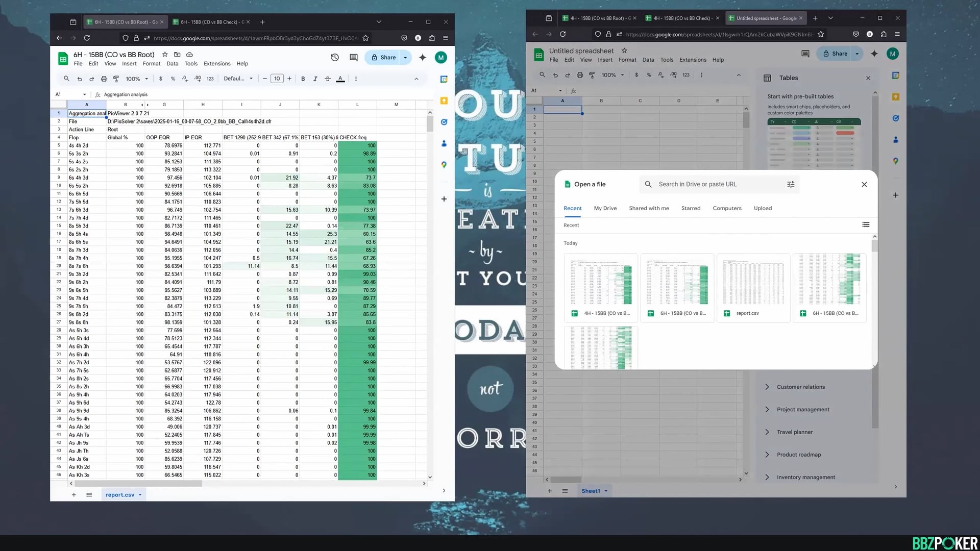
Task: Open text color picker in left toolbar
Action: click(x=340, y=79)
